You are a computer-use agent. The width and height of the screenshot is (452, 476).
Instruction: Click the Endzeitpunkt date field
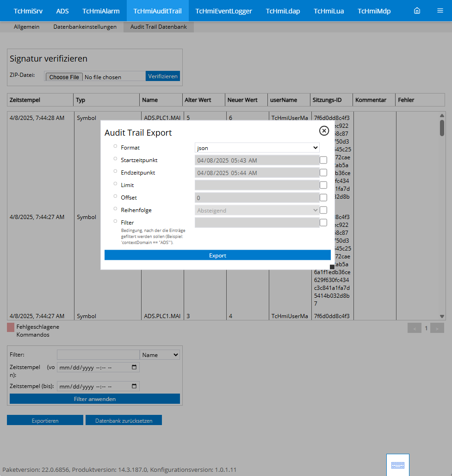click(257, 173)
